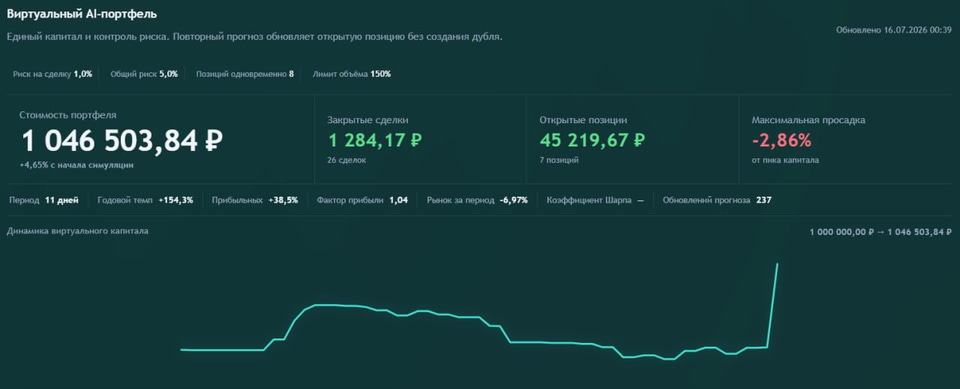The width and height of the screenshot is (960, 389).
Task: Select the 'Лимит объёма 150%' setting
Action: [x=352, y=74]
